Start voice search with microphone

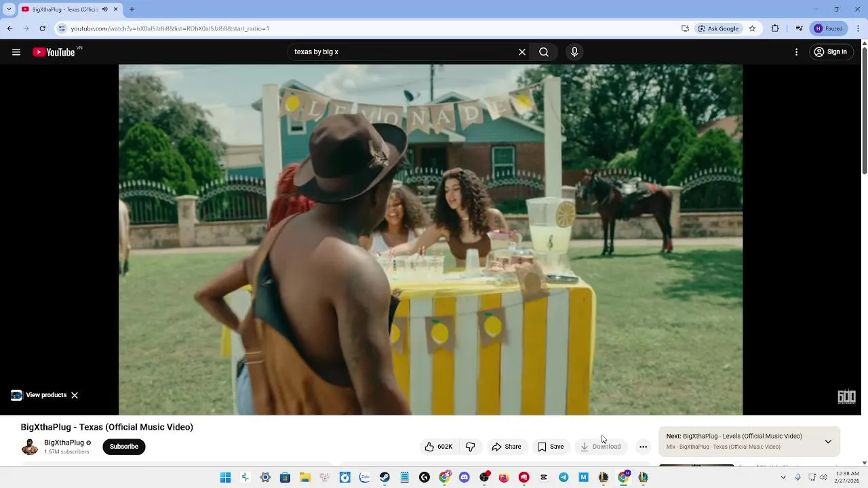[574, 52]
